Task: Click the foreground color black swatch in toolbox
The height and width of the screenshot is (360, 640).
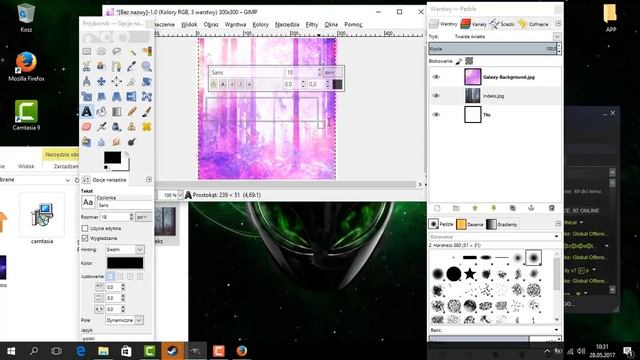Action: pos(112,158)
